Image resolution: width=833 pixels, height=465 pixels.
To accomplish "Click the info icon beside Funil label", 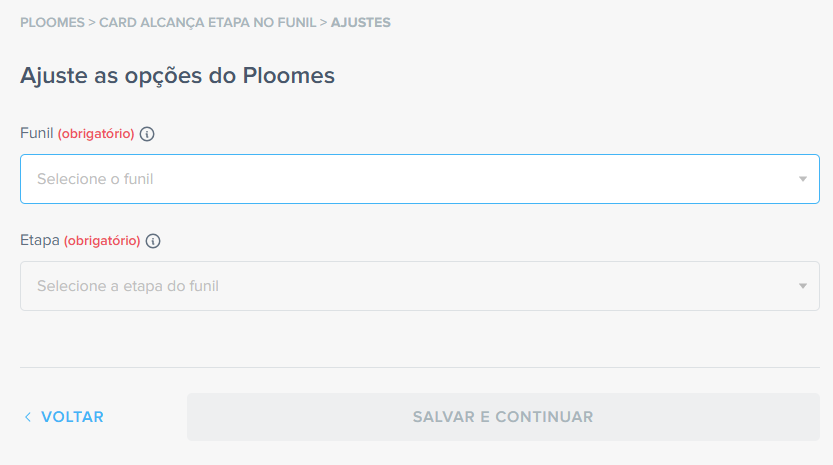I will click(147, 134).
